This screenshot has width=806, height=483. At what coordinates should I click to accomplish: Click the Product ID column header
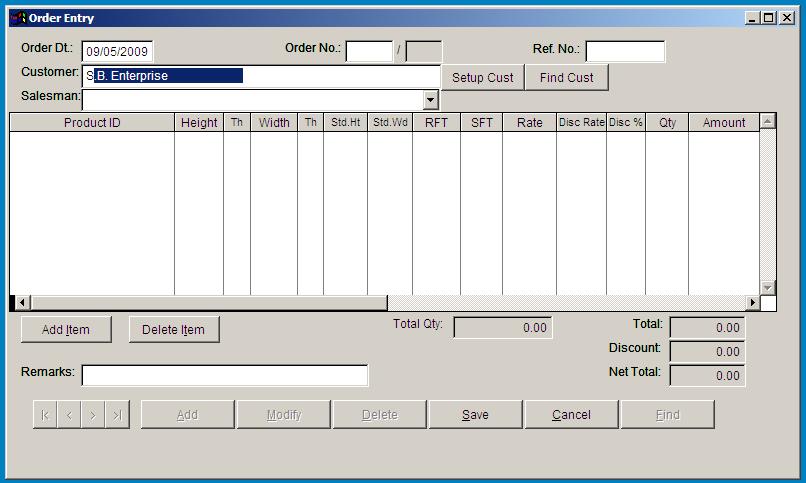click(92, 122)
